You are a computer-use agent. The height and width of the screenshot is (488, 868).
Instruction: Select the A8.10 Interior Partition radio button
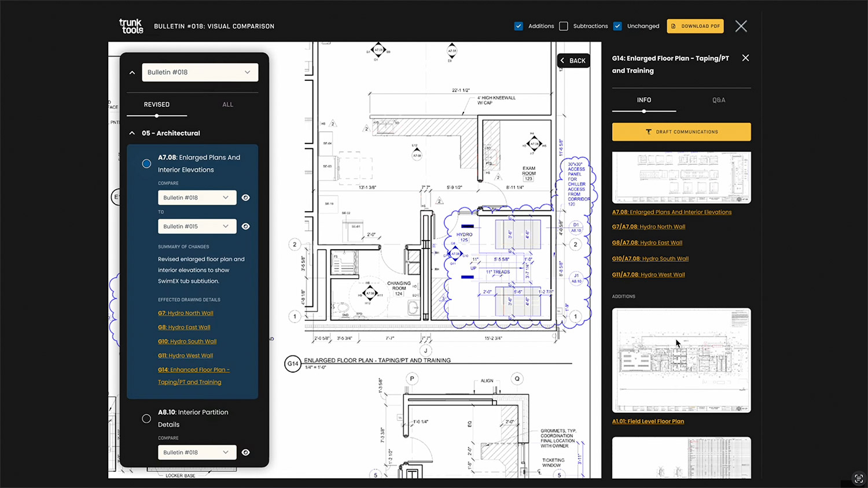146,419
